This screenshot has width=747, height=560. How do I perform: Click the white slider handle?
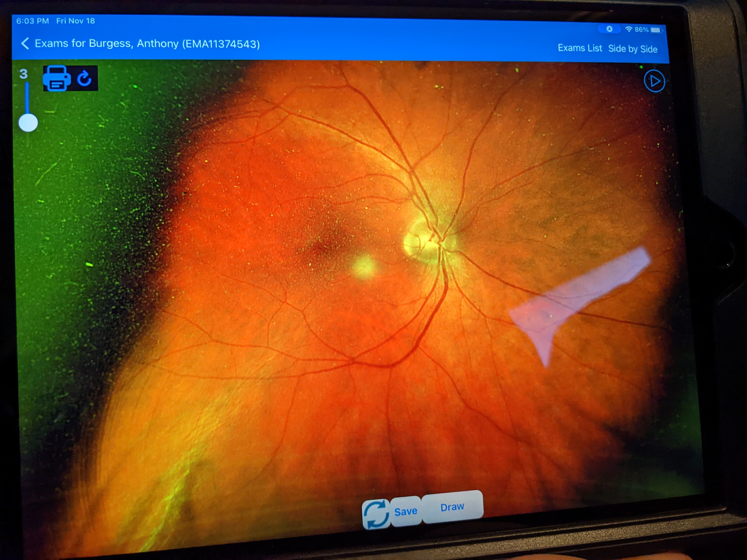click(x=28, y=123)
